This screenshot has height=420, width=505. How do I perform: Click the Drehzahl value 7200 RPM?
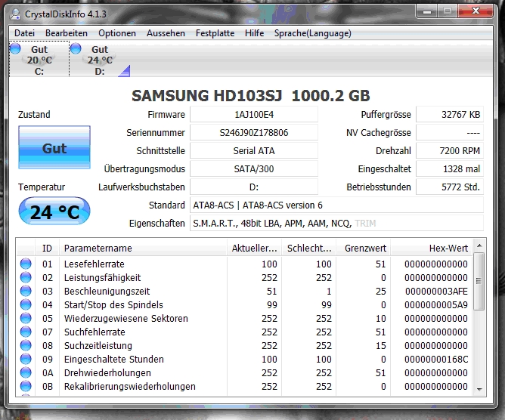[x=450, y=150]
